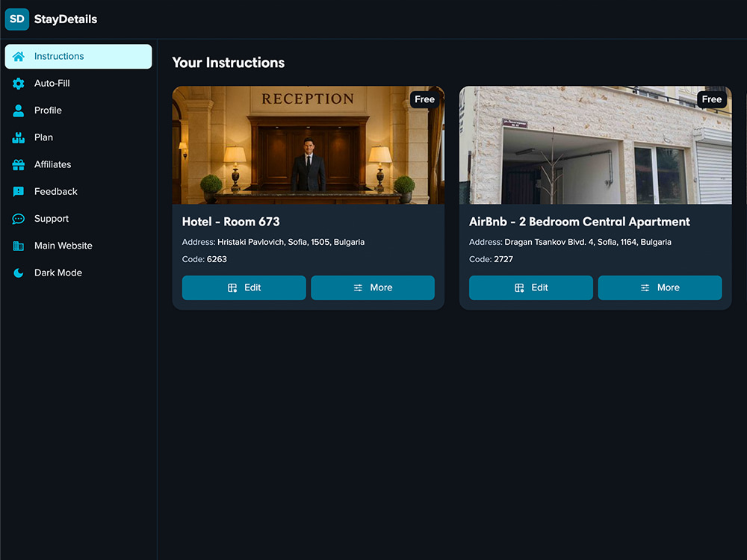Toggle Dark Mode
The height and width of the screenshot is (560, 747).
click(78, 273)
